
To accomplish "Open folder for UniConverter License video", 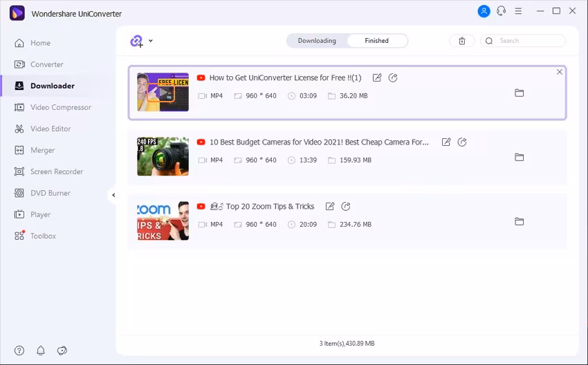I will point(519,93).
